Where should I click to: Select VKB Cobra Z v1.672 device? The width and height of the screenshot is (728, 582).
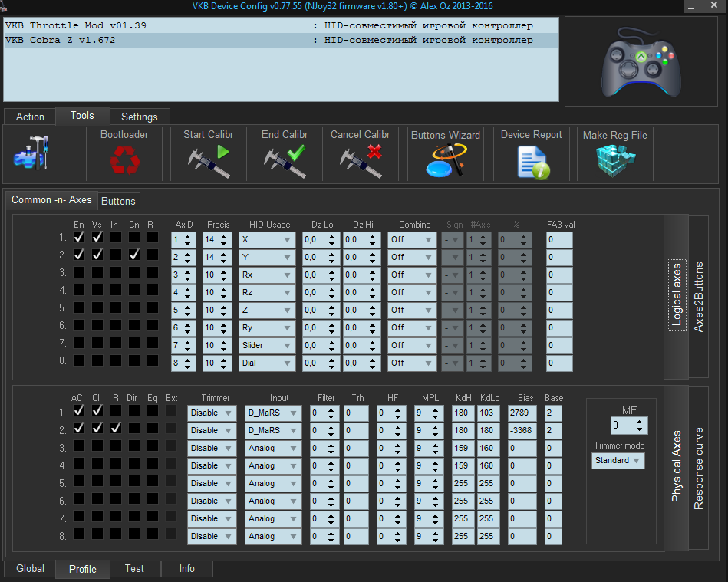281,40
